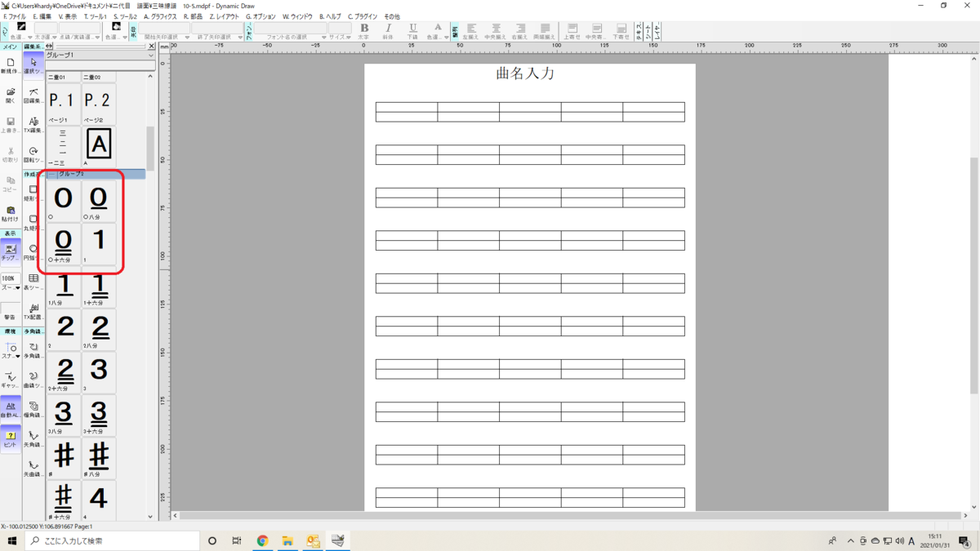The width and height of the screenshot is (980, 551).
Task: Toggle the 自動ALT button
Action: coord(11,409)
